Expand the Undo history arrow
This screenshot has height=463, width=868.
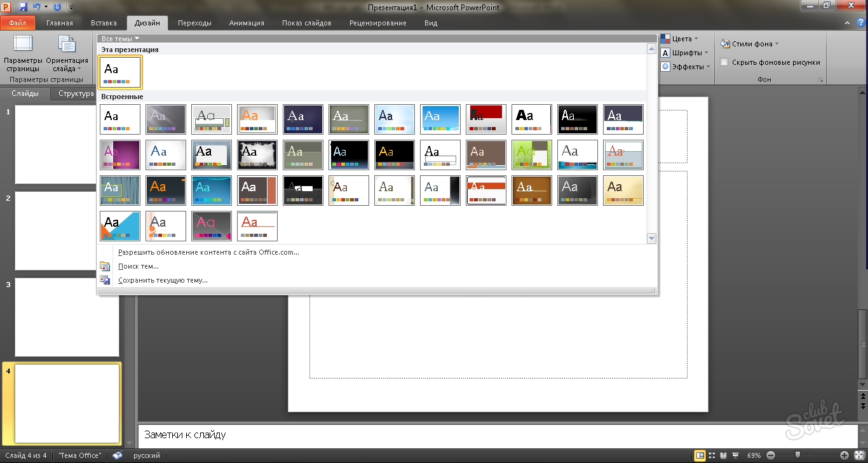(x=46, y=7)
